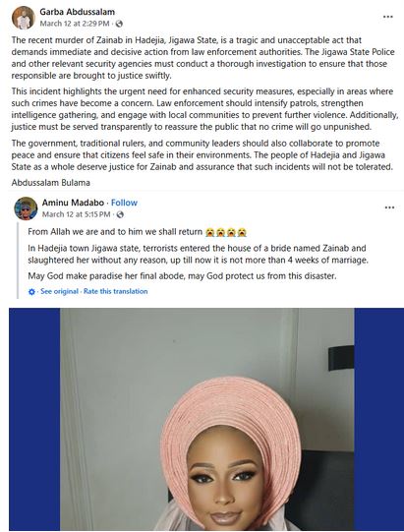
Task: Click the globe privacy icon on Aminu's post
Action: 120,214
